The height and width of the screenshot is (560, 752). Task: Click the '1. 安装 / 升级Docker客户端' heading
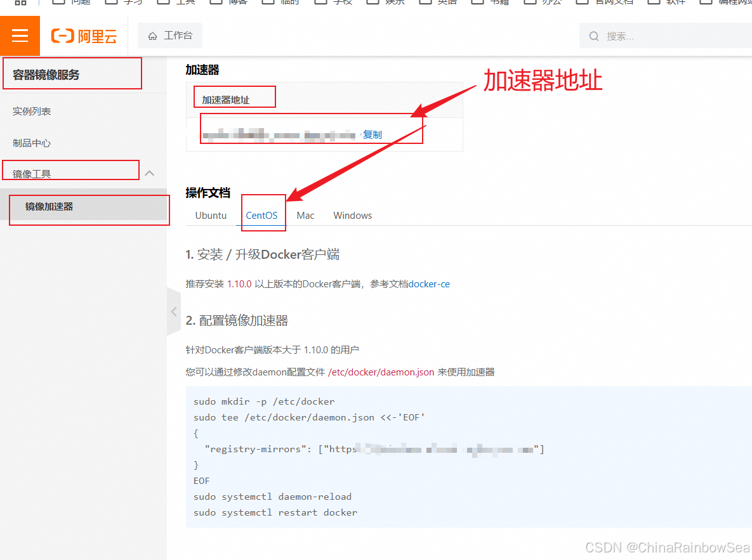(x=262, y=254)
